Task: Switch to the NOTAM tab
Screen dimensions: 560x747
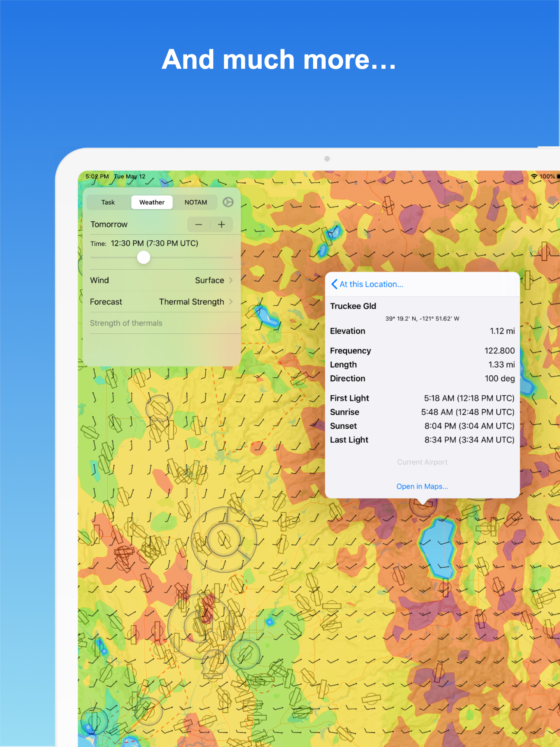Action: pyautogui.click(x=196, y=202)
